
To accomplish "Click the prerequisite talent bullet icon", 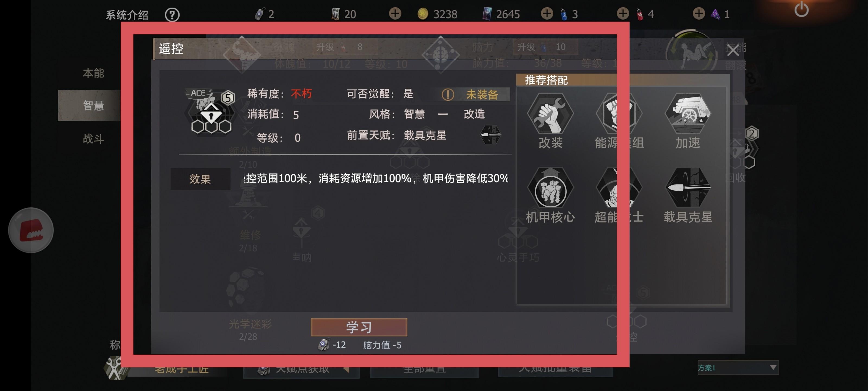I will tap(491, 135).
